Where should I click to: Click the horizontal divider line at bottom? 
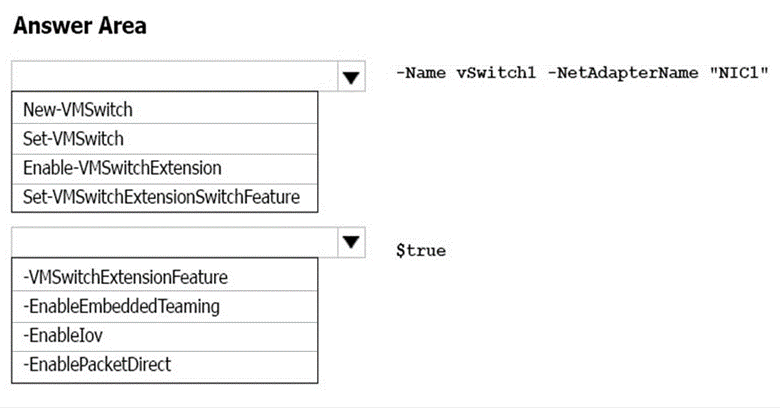tap(390, 406)
